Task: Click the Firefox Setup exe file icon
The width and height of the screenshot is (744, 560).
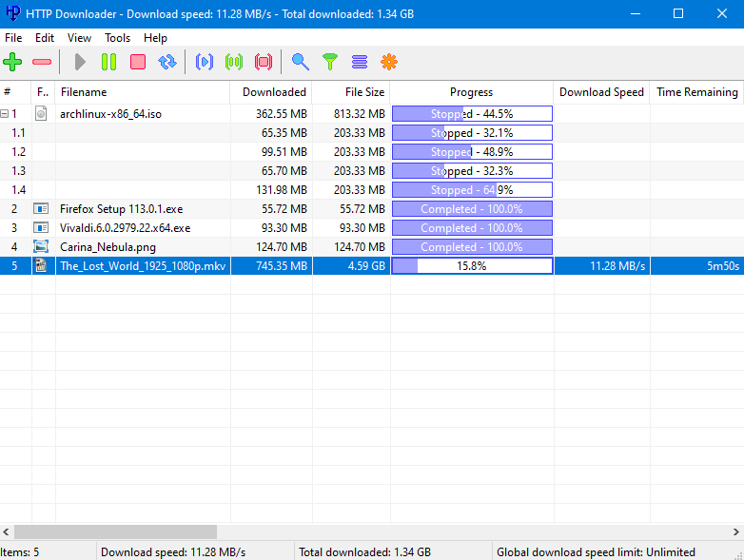Action: click(41, 208)
